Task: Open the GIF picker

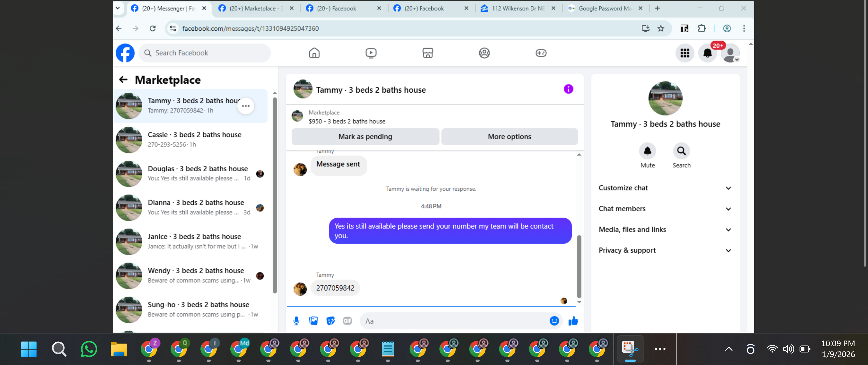Action: click(347, 321)
